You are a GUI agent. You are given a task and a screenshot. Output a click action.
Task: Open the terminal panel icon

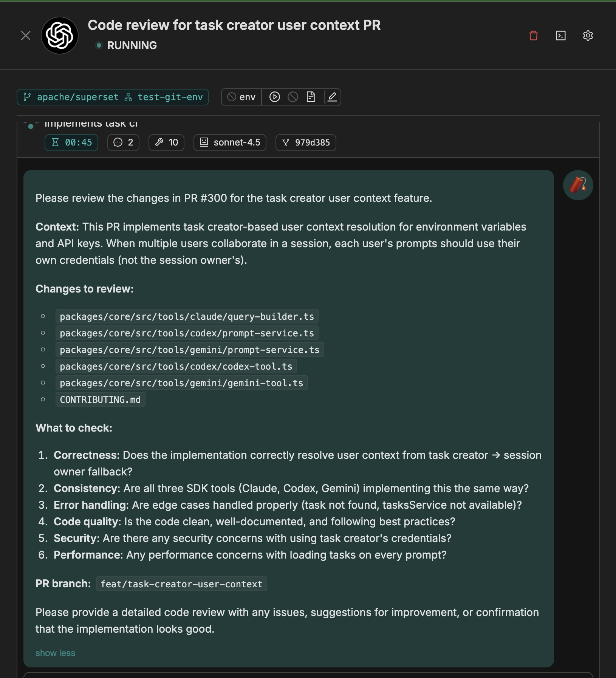(561, 36)
